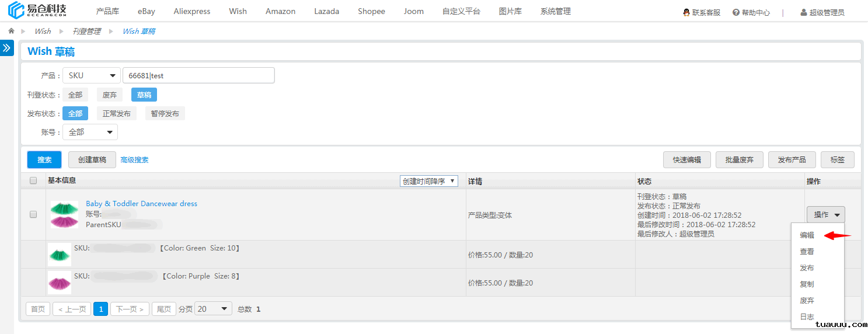
Task: Click the SKU search text field
Action: [198, 75]
